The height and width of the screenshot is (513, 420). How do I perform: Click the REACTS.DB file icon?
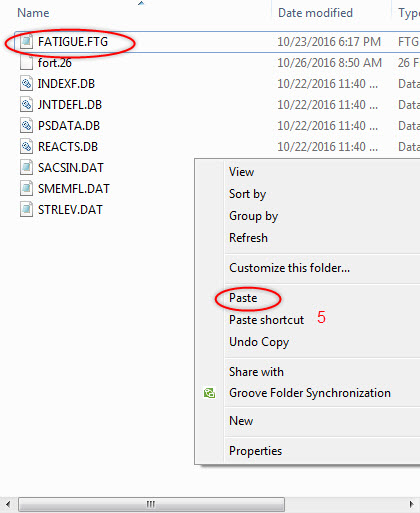(26, 147)
